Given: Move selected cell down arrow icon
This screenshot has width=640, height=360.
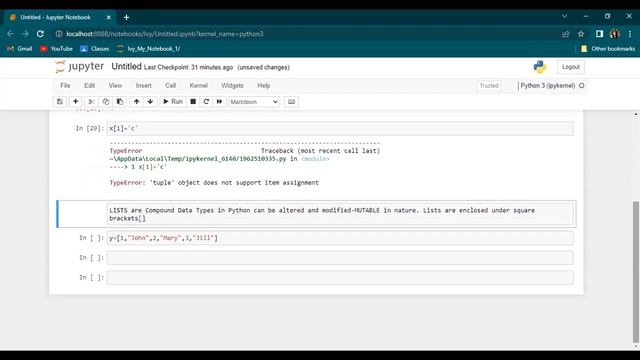Looking at the screenshot, I should coord(150,102).
